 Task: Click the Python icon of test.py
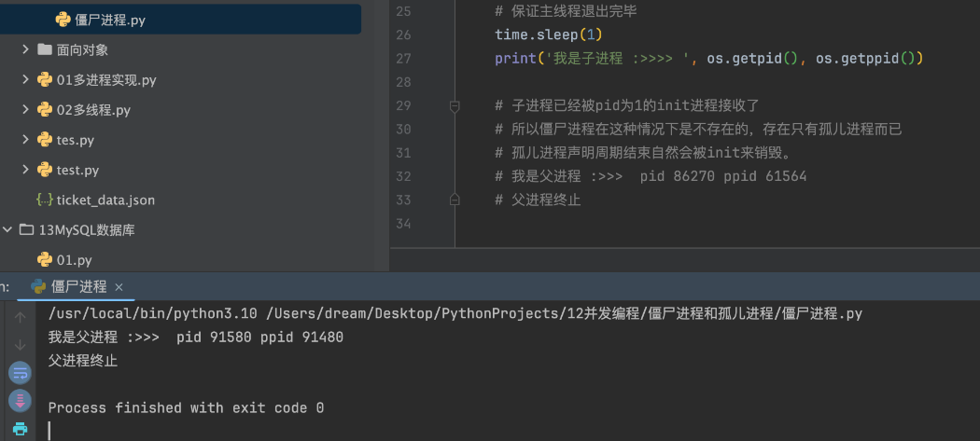coord(45,170)
